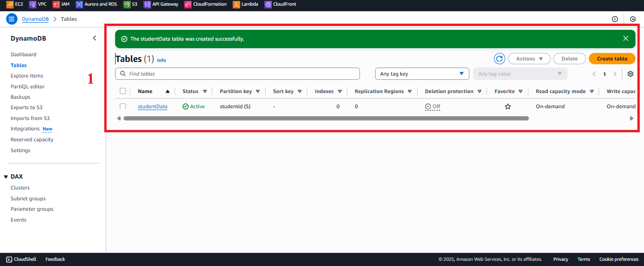Open the VPC service shortcut
Viewport: 644px width, 266px height.
point(38,4)
